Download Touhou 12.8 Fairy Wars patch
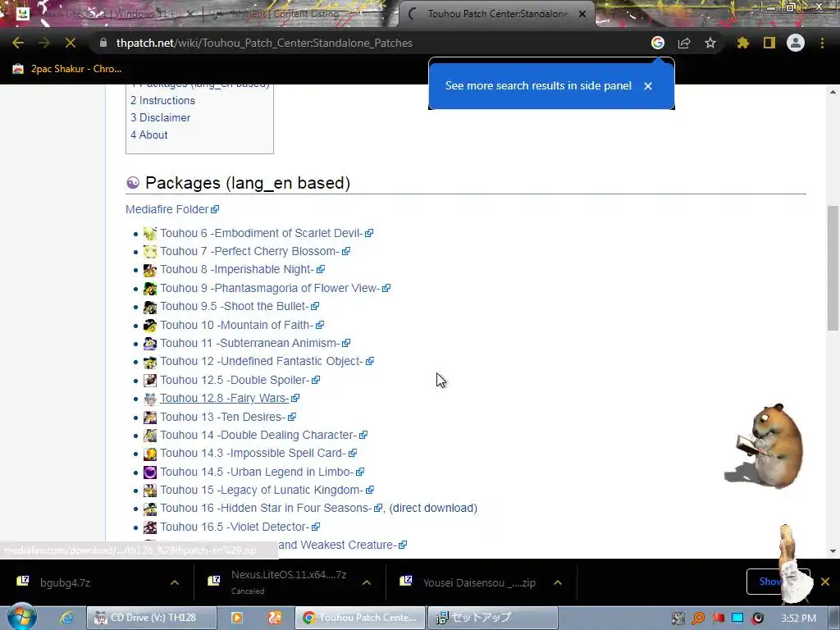 tap(230, 398)
